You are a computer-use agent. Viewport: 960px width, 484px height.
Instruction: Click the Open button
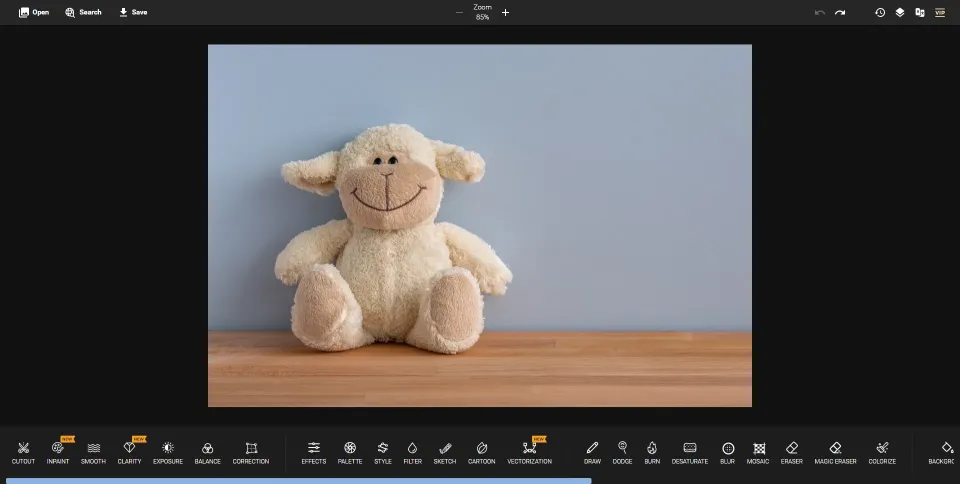34,12
